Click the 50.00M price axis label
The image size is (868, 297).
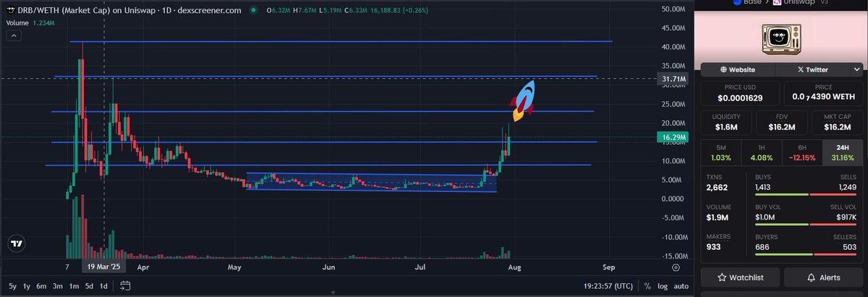click(x=673, y=9)
